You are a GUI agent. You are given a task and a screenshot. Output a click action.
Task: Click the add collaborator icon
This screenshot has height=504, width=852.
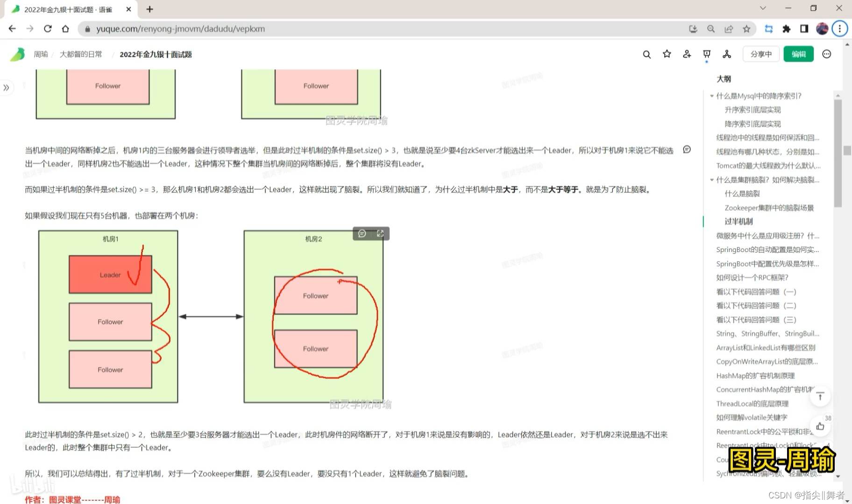pyautogui.click(x=687, y=54)
